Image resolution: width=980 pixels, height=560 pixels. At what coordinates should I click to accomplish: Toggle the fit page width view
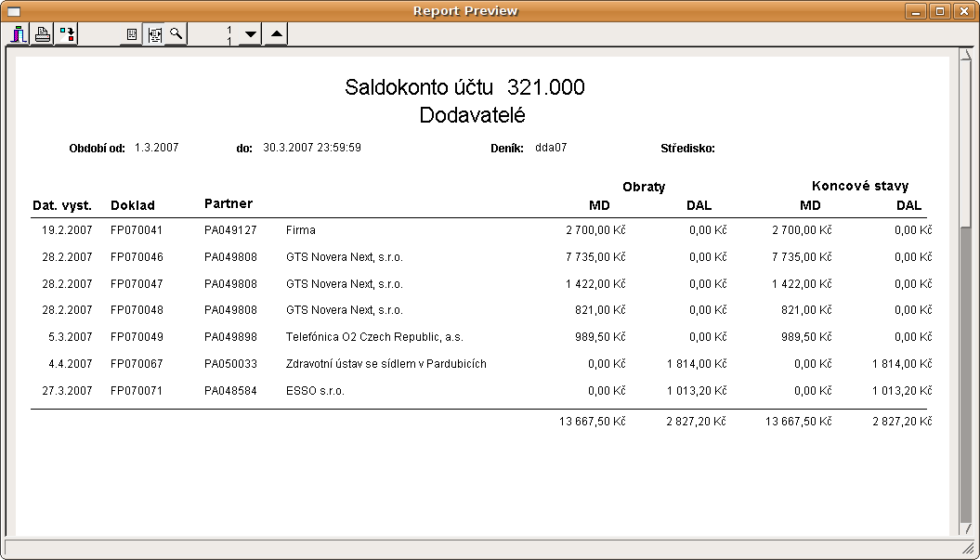point(154,34)
